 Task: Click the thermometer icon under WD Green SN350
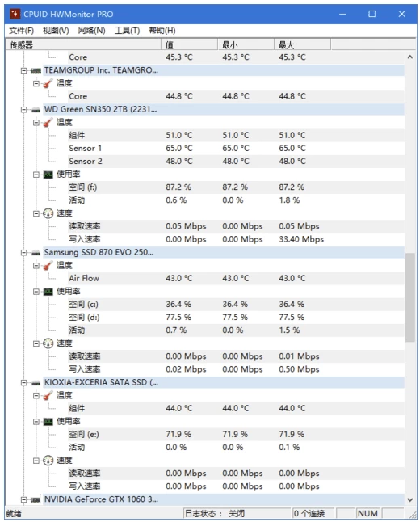pyautogui.click(x=48, y=123)
